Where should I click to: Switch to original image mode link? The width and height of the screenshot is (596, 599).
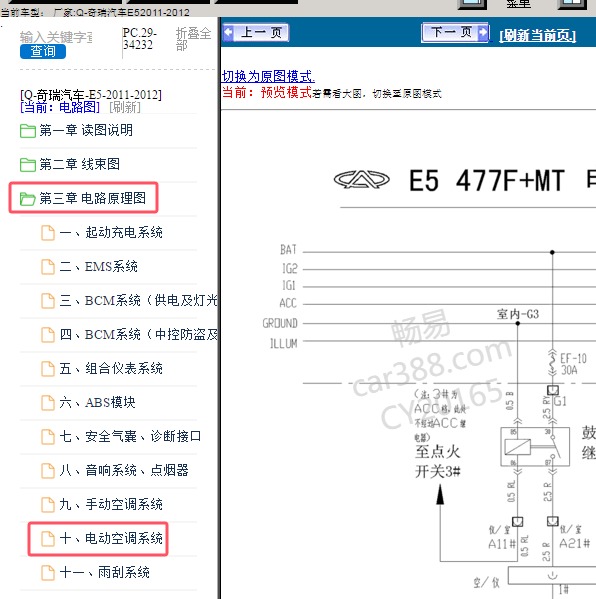268,76
